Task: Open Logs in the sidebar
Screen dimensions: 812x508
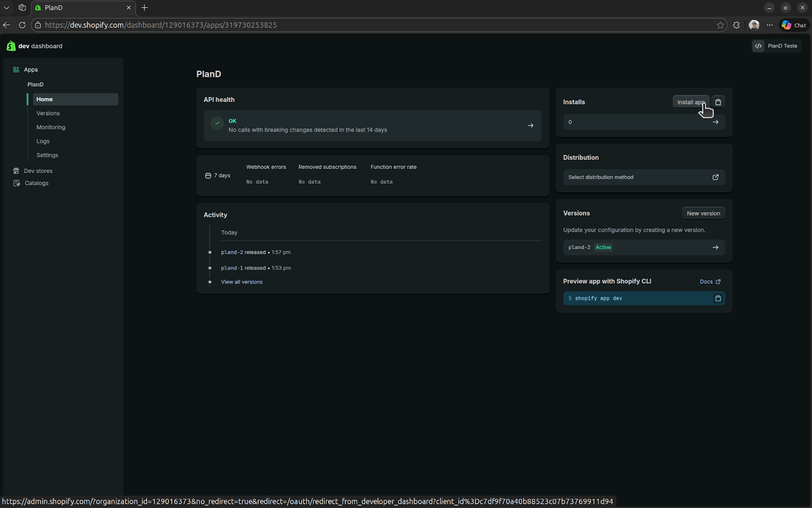Action: [x=43, y=141]
